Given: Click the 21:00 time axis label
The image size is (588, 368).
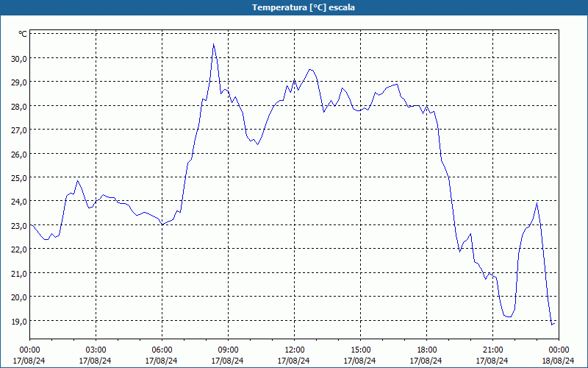Looking at the screenshot, I should click(492, 350).
